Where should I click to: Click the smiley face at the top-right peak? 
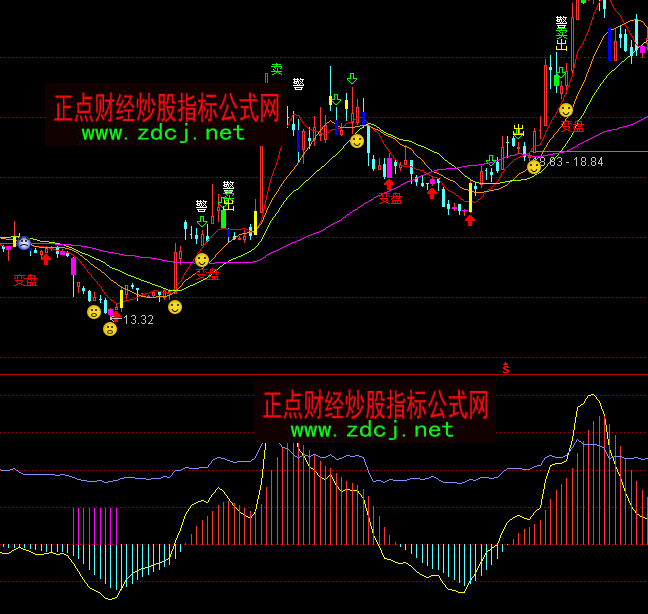[566, 109]
